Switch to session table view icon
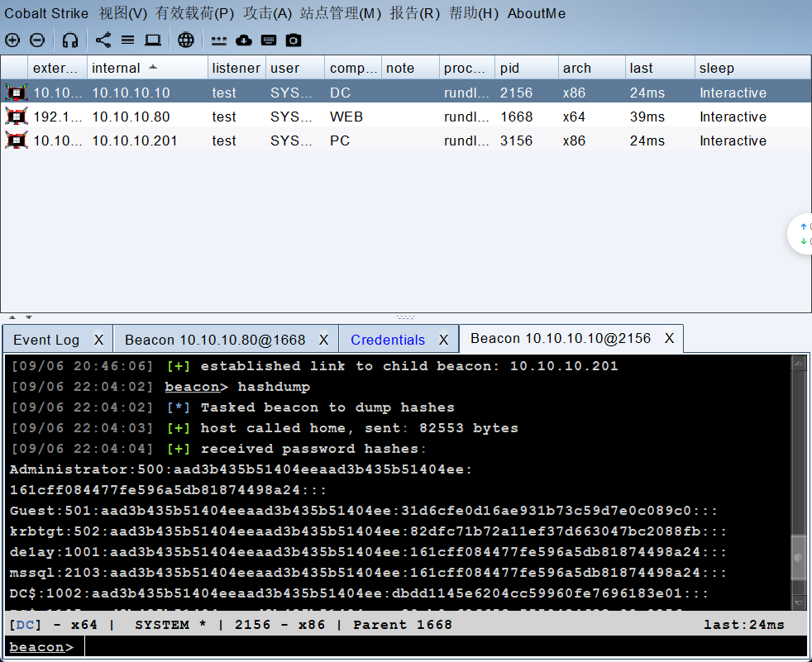 coord(128,40)
